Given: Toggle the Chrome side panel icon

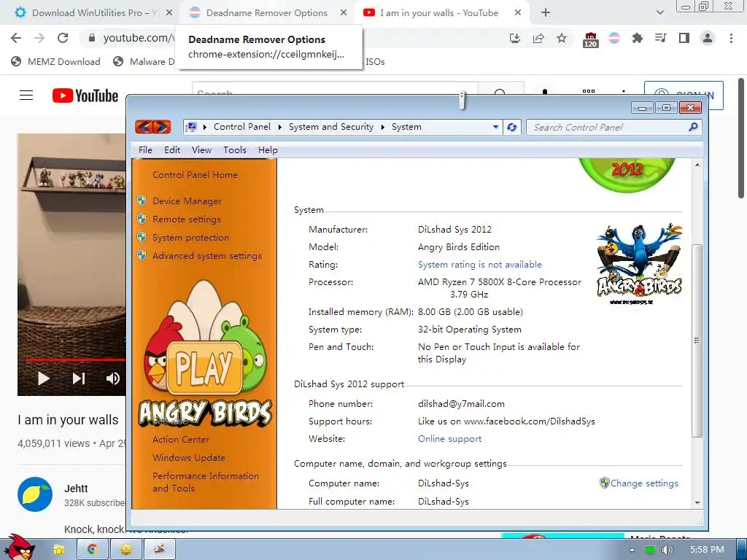Looking at the screenshot, I should pos(684,38).
